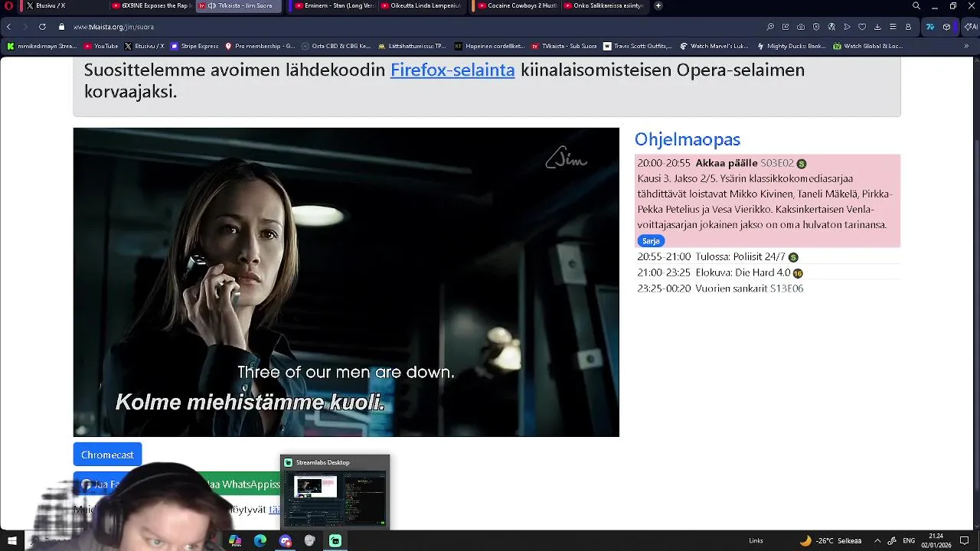Open the Watch Marvel's Luk bookmark
Screen dimensions: 980x551
coord(714,46)
